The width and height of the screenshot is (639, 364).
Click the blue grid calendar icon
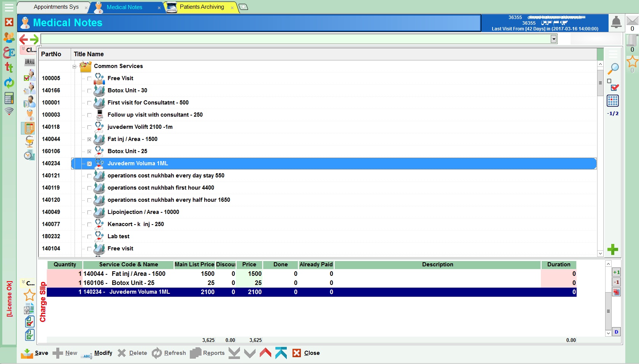(x=612, y=101)
